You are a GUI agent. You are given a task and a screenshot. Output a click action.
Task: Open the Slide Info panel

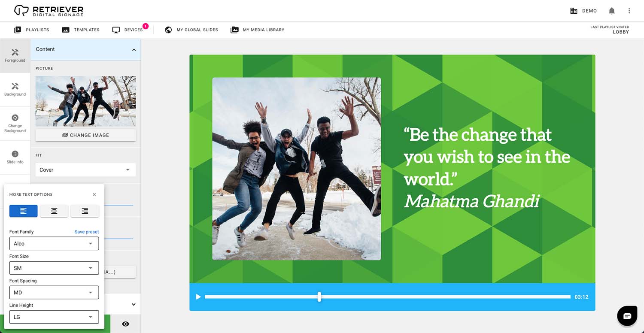pos(15,157)
